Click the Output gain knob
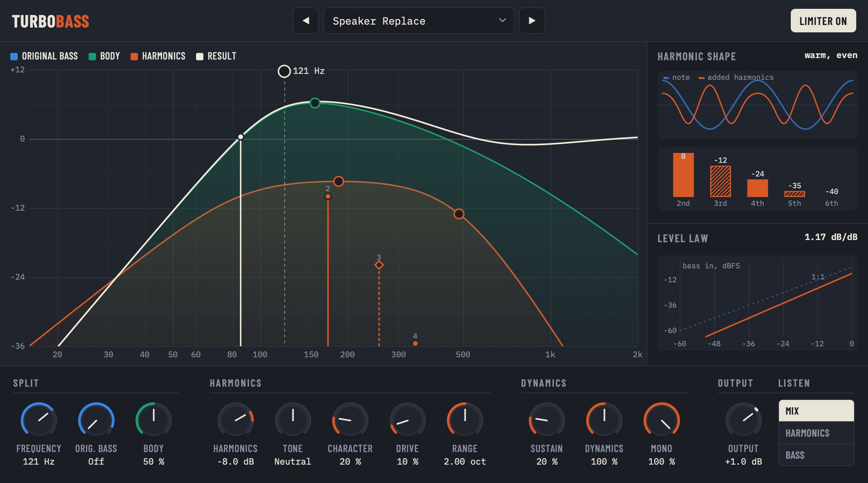The width and height of the screenshot is (868, 483). pyautogui.click(x=743, y=420)
